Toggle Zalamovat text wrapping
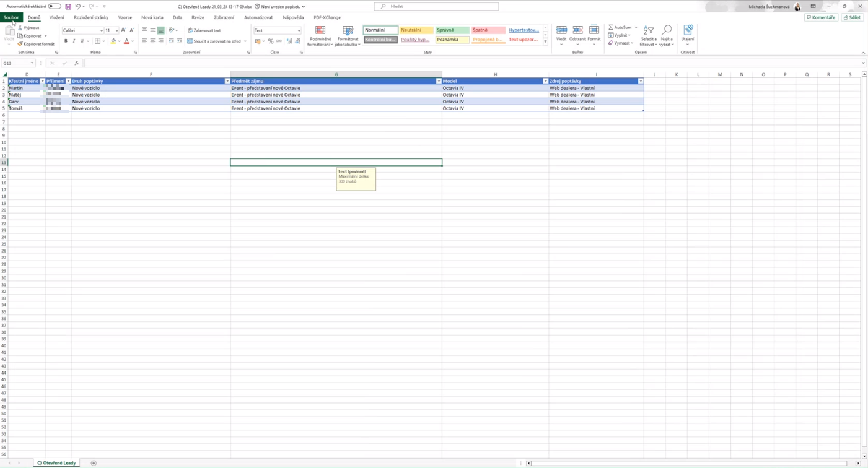The height and width of the screenshot is (468, 868). pos(204,30)
